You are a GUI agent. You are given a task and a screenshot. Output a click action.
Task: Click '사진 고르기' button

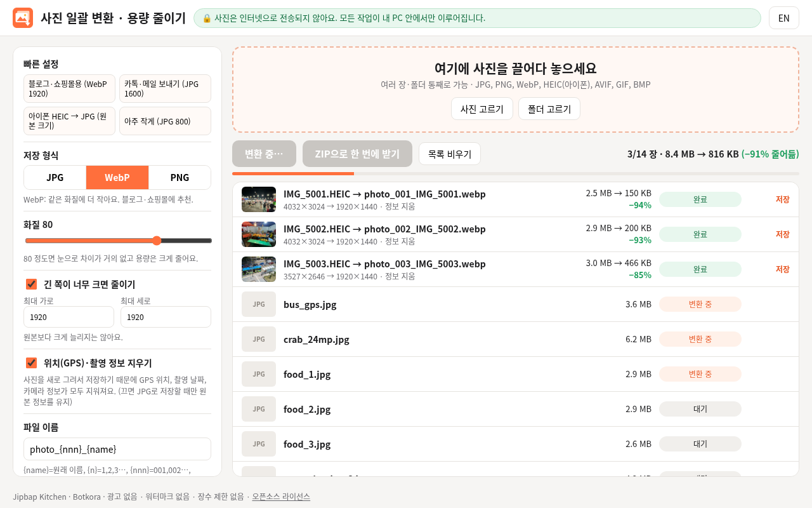482,109
